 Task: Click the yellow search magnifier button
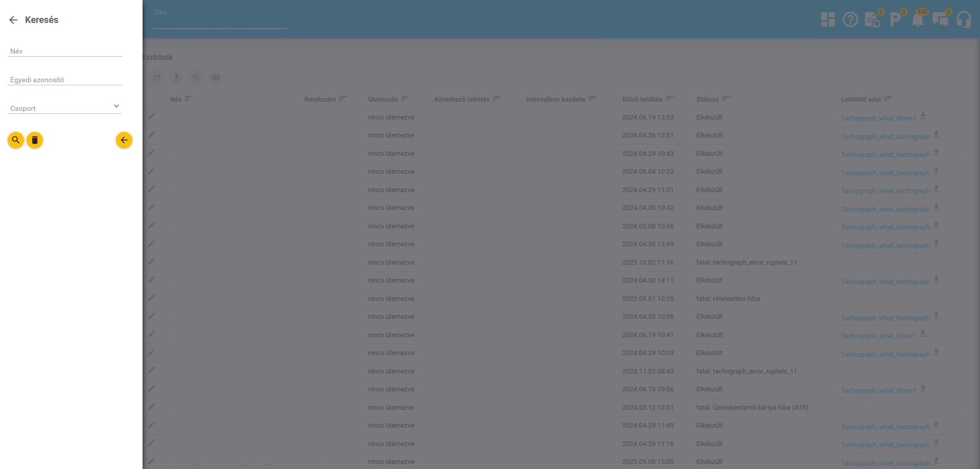coord(16,140)
